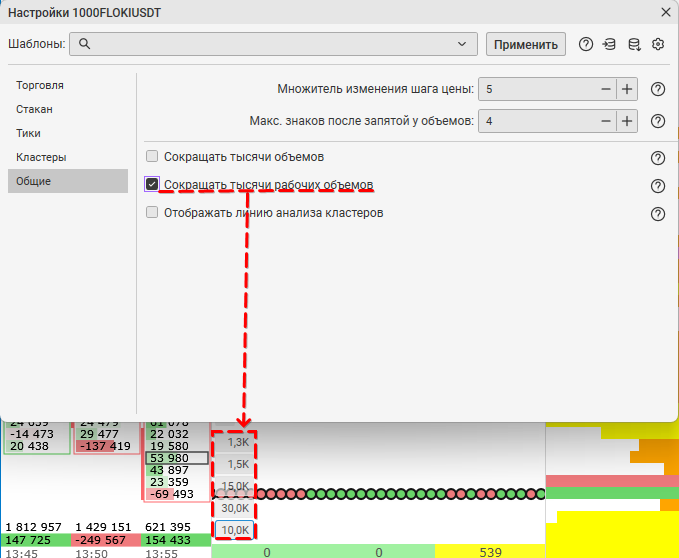This screenshot has width=679, height=558.
Task: Click help icon for Макс. знаков после запятой
Action: click(658, 121)
